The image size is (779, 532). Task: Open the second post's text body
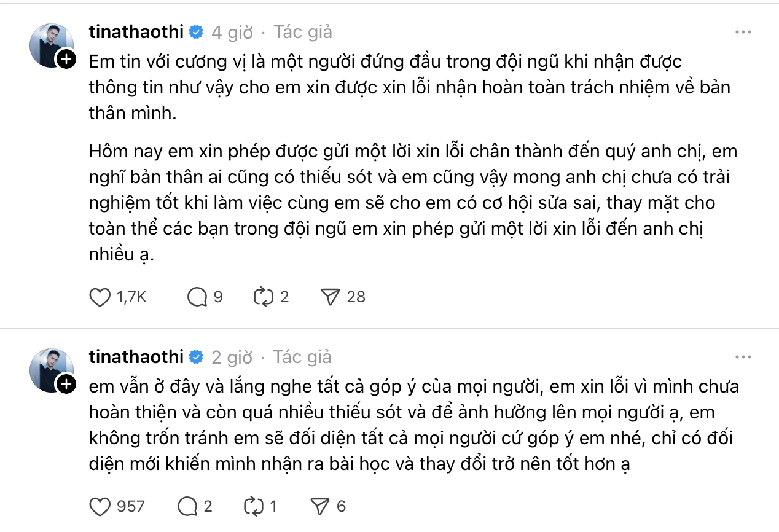(412, 425)
